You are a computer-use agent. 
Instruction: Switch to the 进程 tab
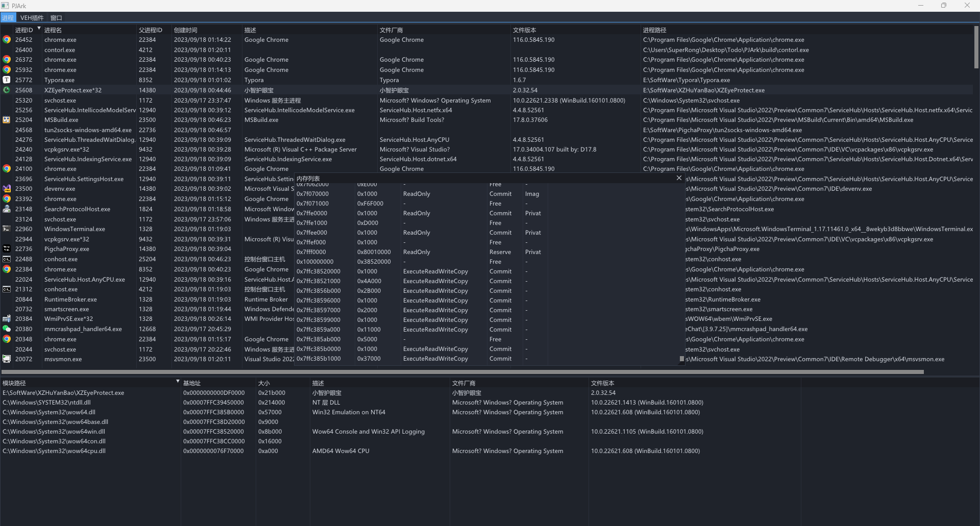[8, 17]
